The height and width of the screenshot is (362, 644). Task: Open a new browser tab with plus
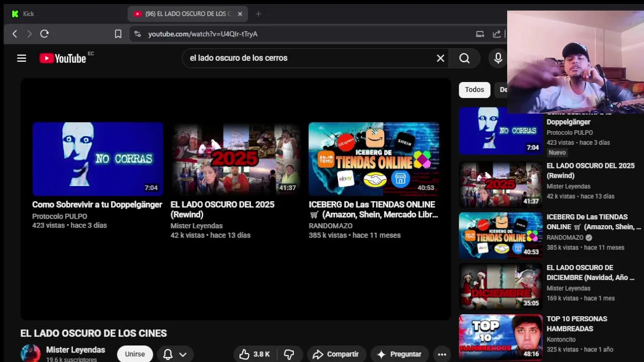pos(258,14)
